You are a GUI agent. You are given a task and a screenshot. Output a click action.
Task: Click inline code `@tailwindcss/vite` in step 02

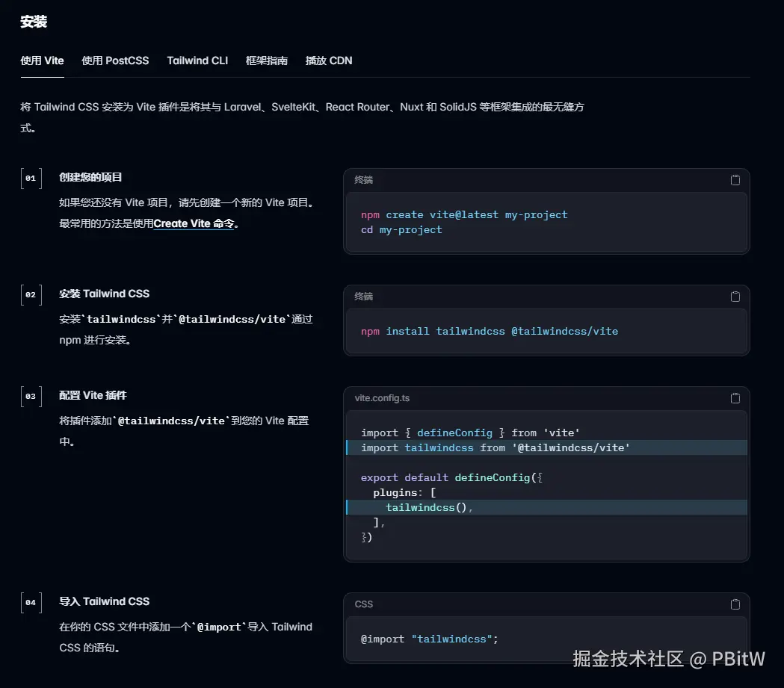pyautogui.click(x=232, y=319)
